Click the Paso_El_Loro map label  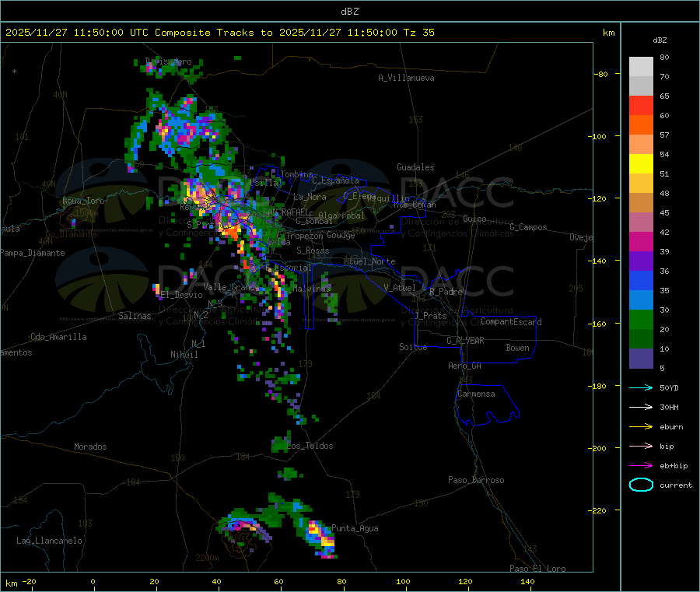537,569
